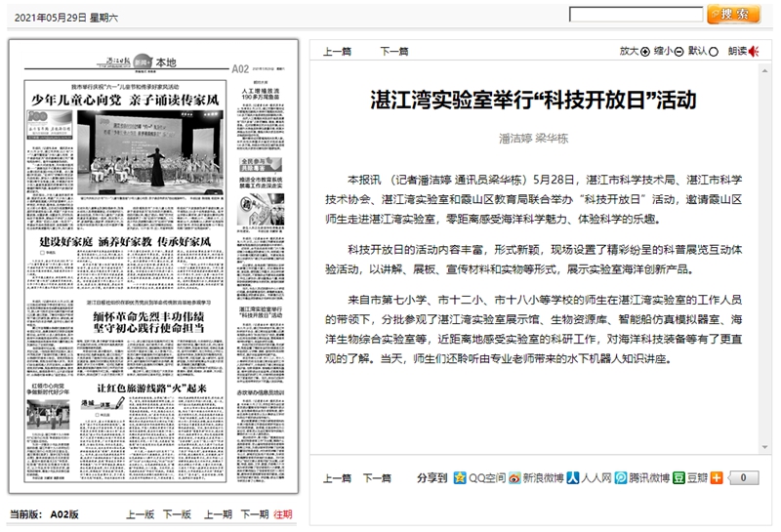Share via the 腾讯微博 icon
The height and width of the screenshot is (532, 781).
tap(621, 477)
